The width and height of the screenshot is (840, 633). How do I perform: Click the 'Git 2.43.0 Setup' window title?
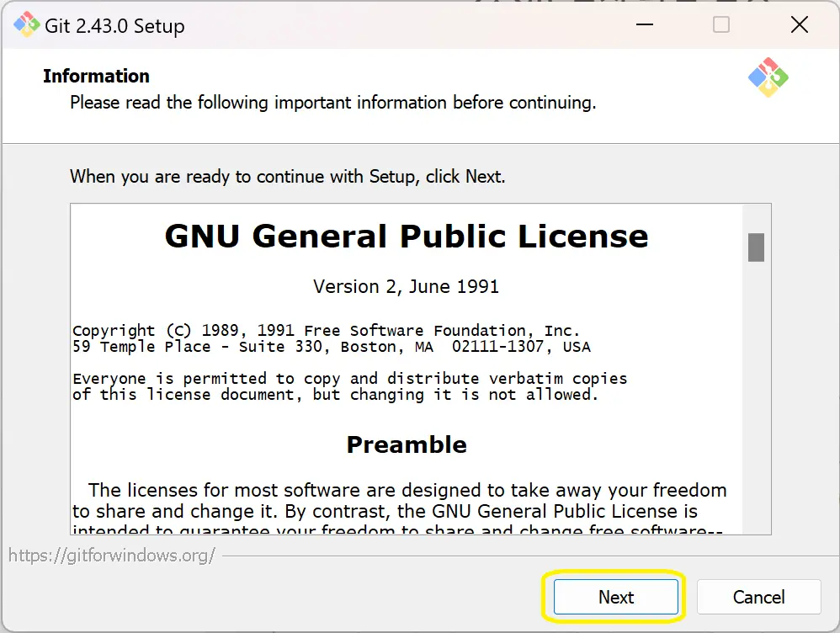point(114,26)
